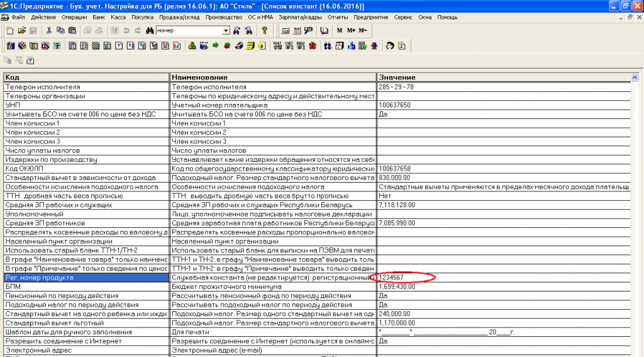The height and width of the screenshot is (357, 644).
Task: Click the Paste clipboard icon
Action: pos(72,30)
